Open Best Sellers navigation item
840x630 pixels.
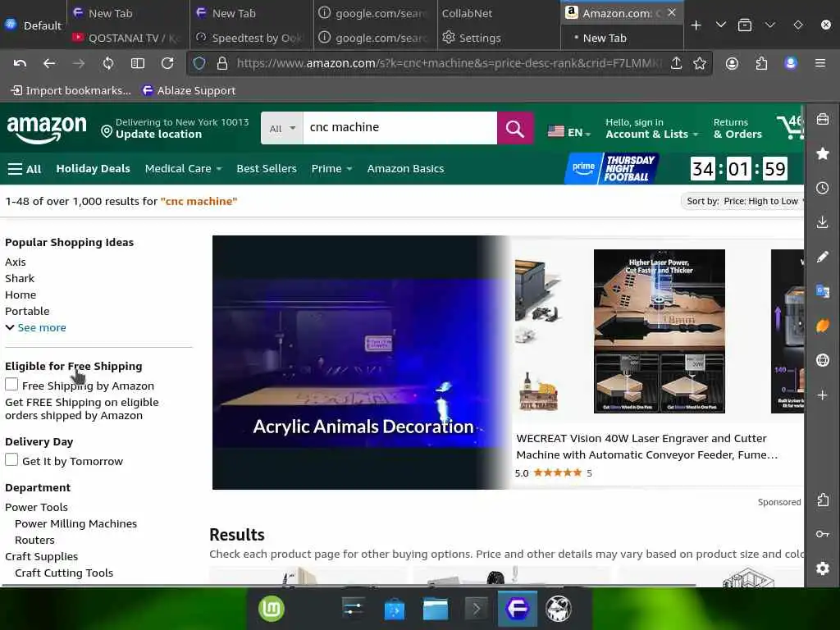pos(267,169)
